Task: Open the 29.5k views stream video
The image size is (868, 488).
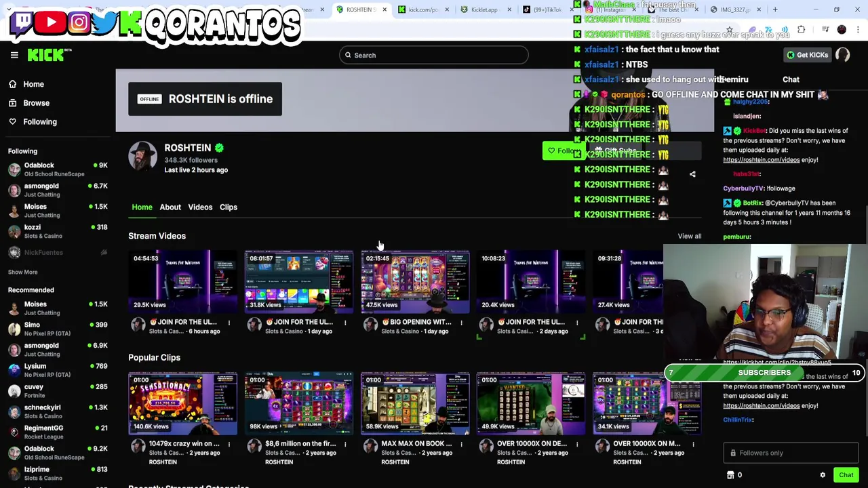Action: 182,281
